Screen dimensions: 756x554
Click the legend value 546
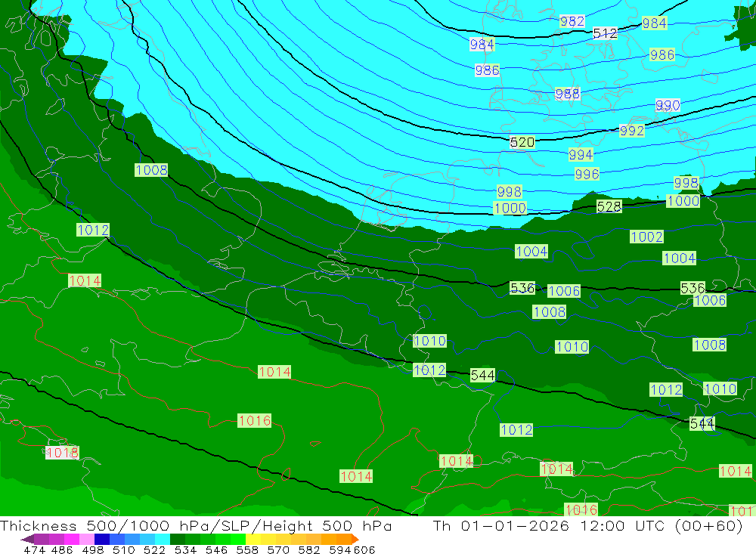click(216, 550)
